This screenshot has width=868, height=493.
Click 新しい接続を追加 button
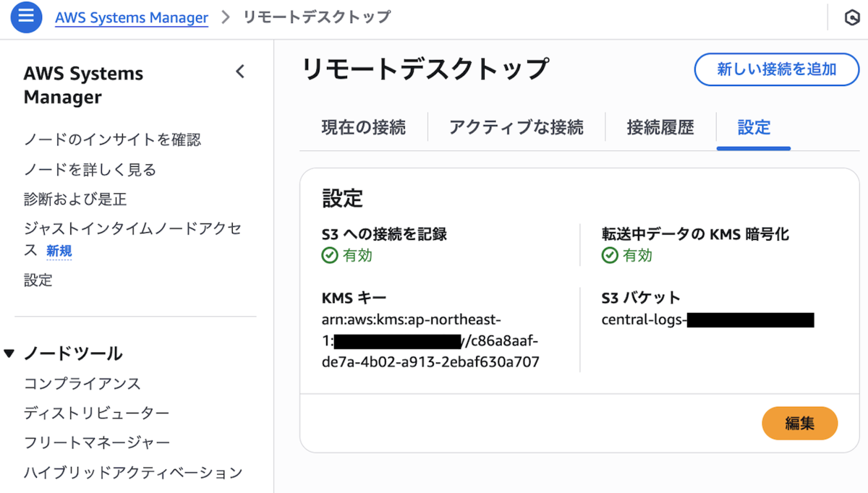click(x=777, y=69)
